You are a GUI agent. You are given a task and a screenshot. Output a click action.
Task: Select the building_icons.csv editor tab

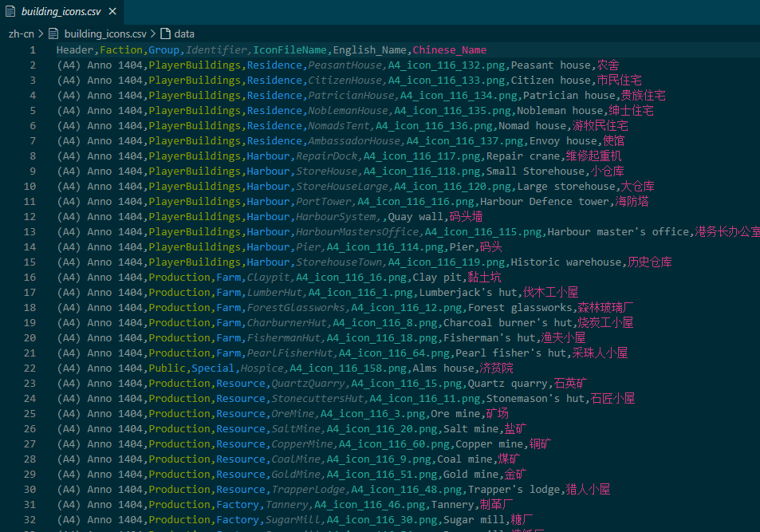click(x=61, y=12)
